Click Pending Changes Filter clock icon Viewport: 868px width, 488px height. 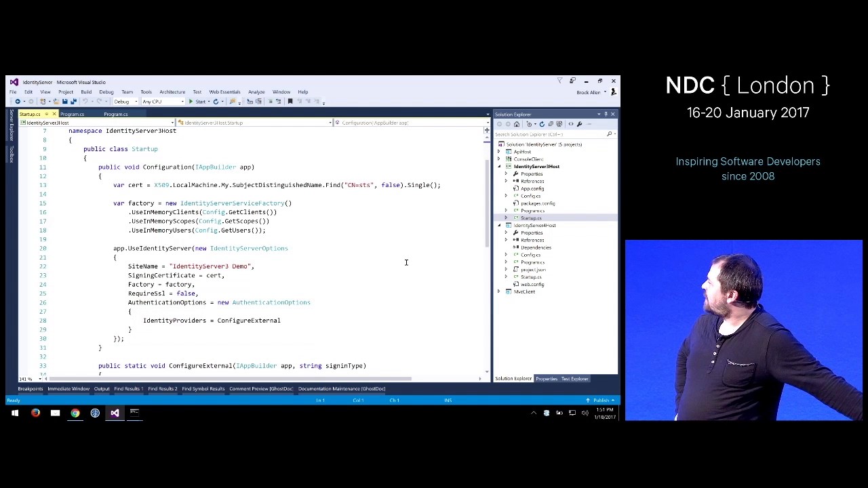pyautogui.click(x=530, y=124)
